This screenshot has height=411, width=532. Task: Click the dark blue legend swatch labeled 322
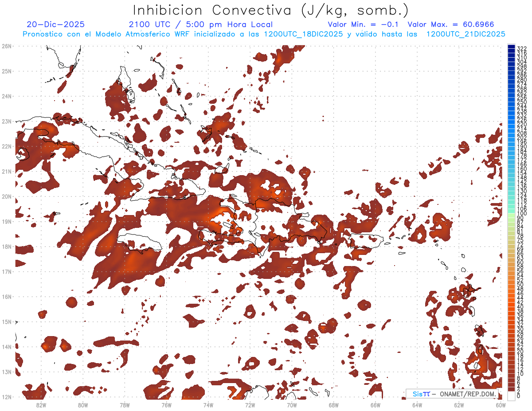tap(512, 47)
